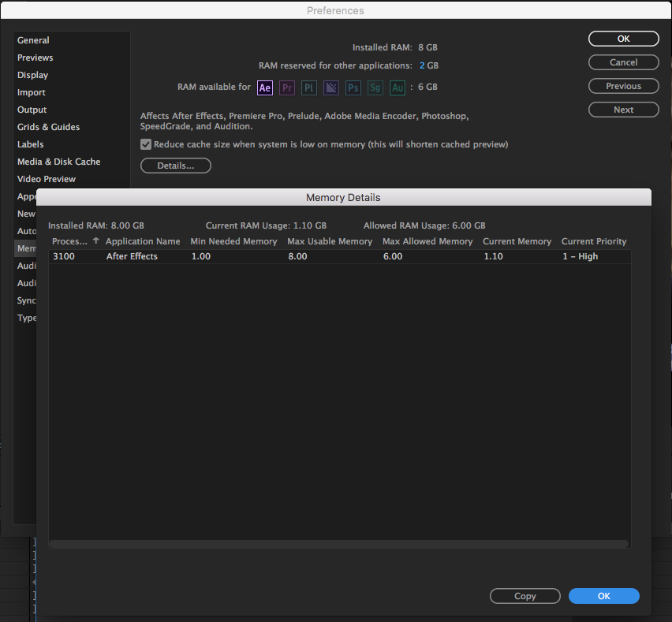Screen dimensions: 672x622
Task: Go to Previous preferences page
Action: [x=624, y=86]
